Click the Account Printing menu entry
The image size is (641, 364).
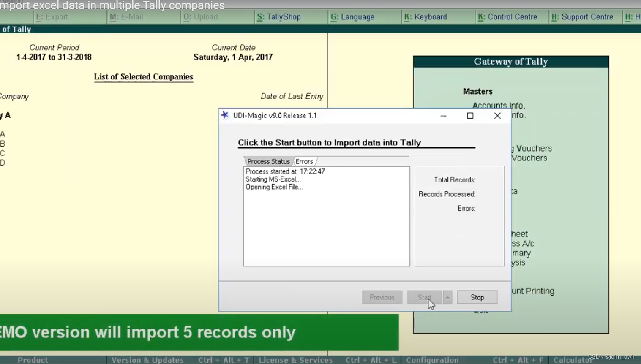click(533, 291)
